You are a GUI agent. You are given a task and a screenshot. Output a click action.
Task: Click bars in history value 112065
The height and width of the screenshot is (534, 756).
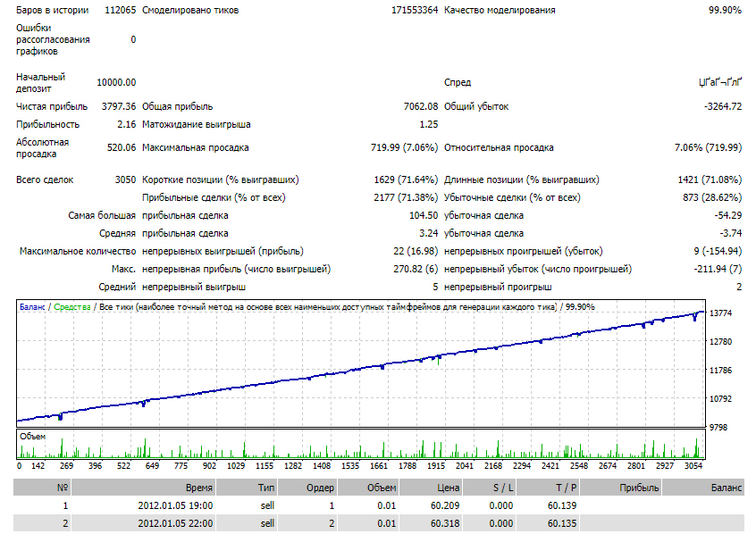tap(121, 10)
